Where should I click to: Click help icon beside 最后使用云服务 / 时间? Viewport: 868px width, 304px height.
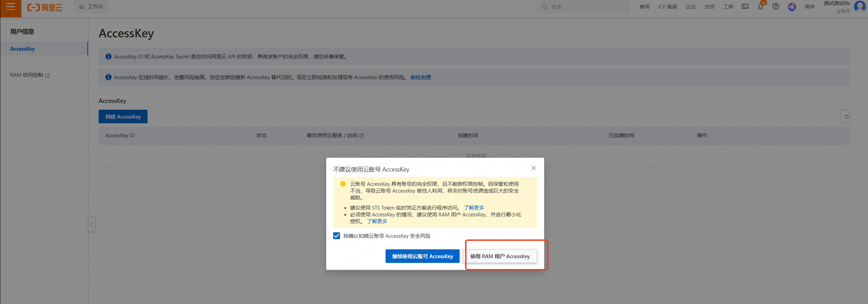[x=361, y=136]
